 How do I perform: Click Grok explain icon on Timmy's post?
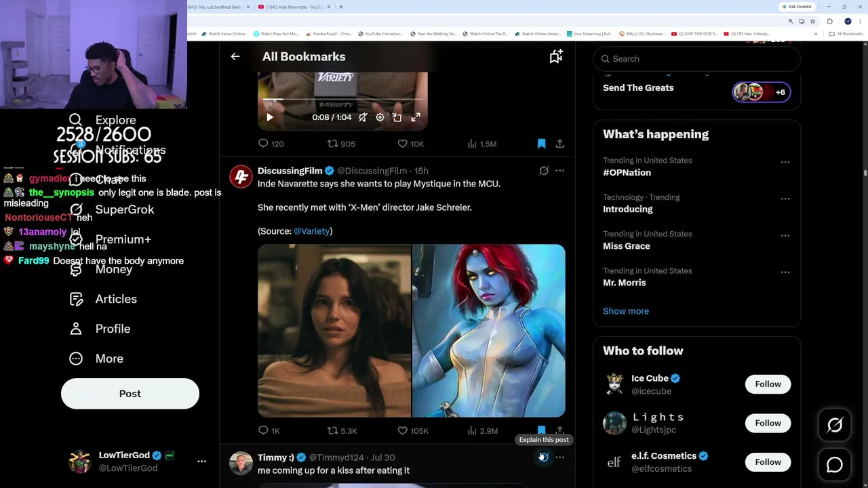click(544, 457)
